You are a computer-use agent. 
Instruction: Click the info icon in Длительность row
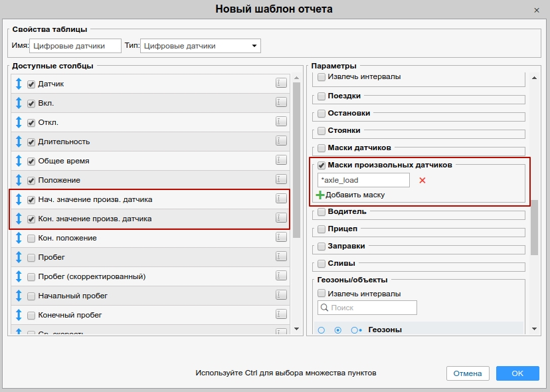click(281, 141)
